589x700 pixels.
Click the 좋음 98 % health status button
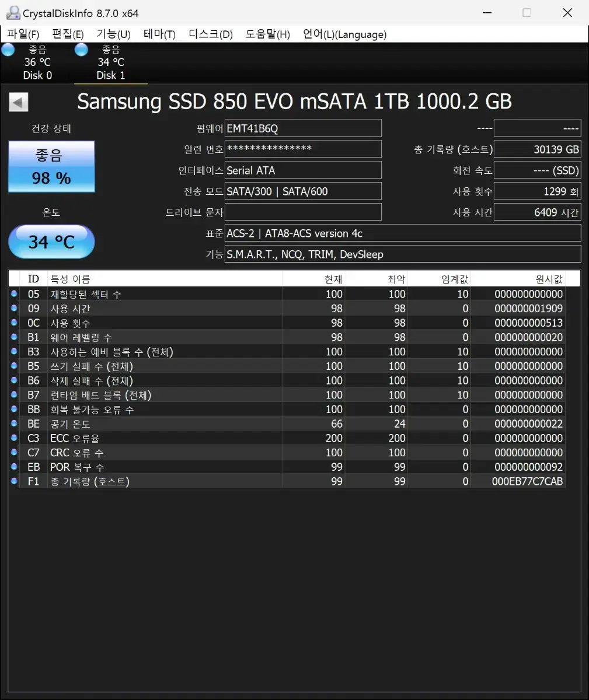(x=51, y=166)
